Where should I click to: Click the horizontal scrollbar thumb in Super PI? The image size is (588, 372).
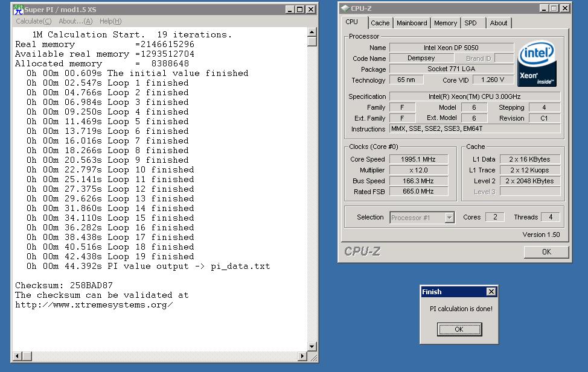27,356
